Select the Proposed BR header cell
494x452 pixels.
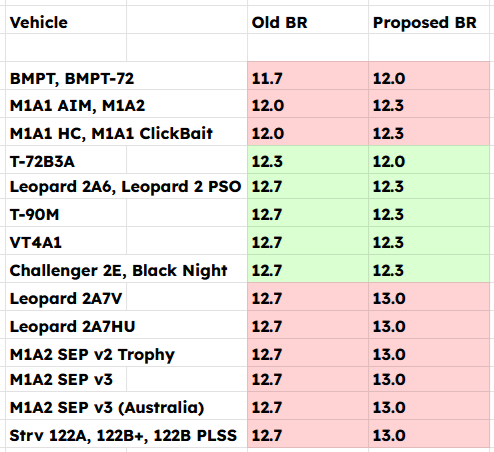point(429,20)
